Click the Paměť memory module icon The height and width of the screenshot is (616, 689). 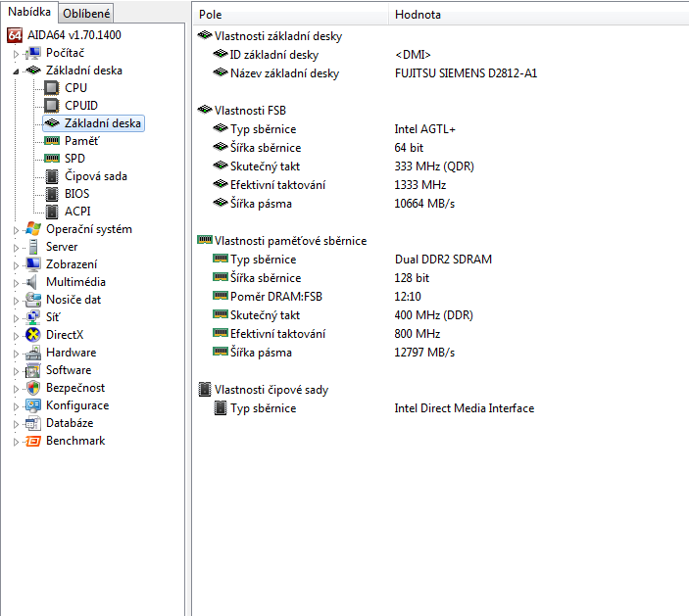pyautogui.click(x=52, y=141)
